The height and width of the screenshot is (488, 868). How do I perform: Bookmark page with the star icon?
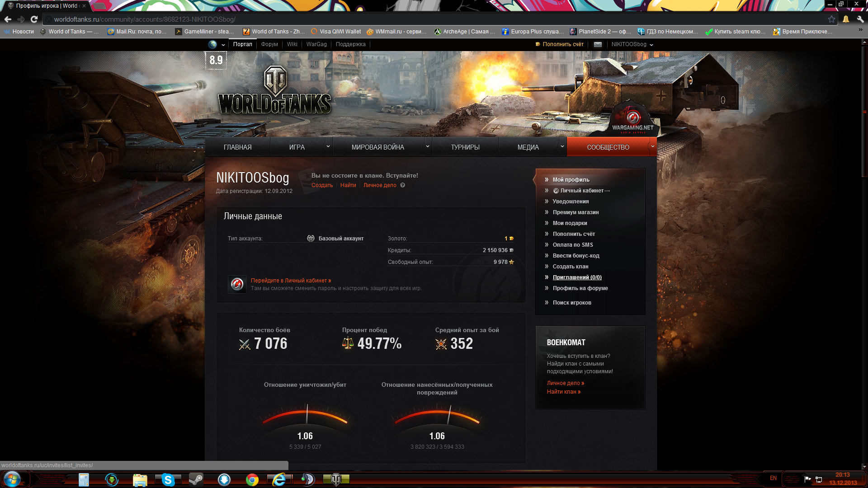coord(831,19)
